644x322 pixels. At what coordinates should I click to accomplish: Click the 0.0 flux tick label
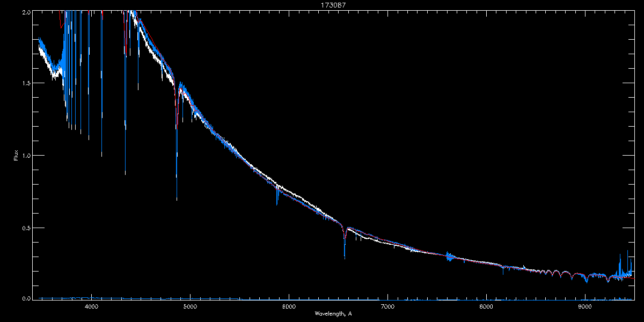point(25,298)
